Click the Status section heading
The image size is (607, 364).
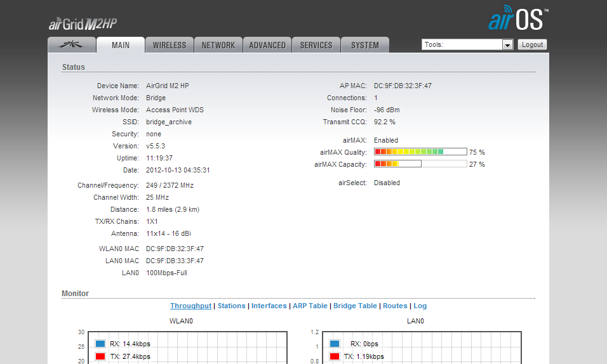point(74,67)
